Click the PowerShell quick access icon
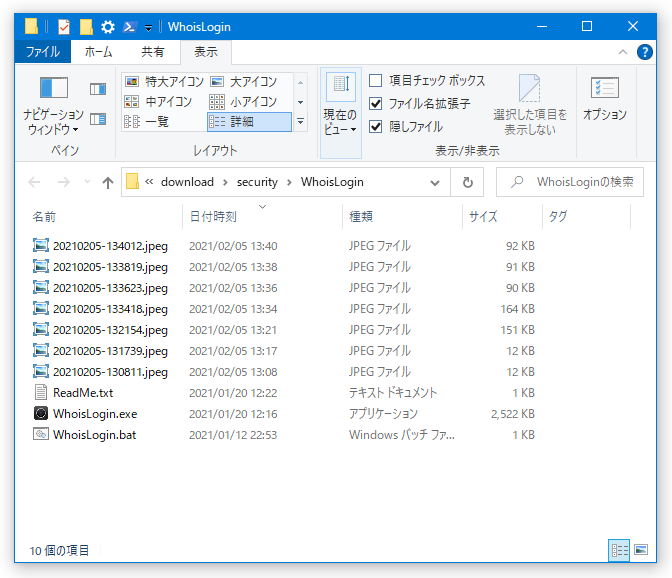Image resolution: width=672 pixels, height=578 pixels. 129,27
